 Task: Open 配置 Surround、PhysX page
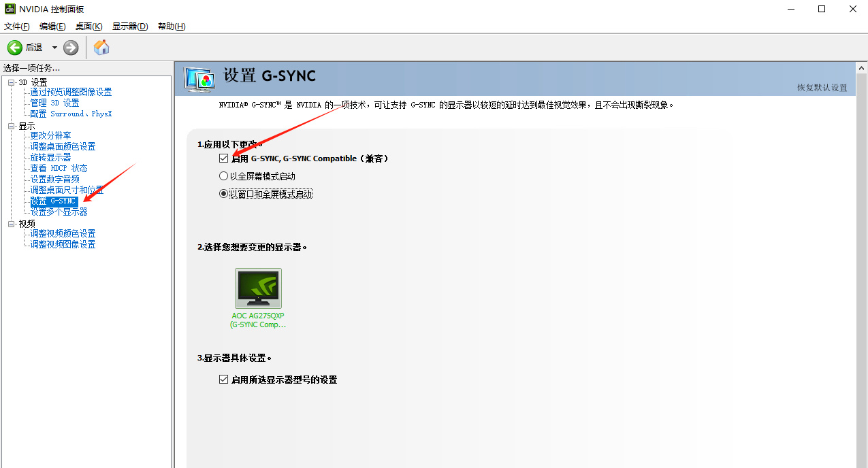[x=71, y=114]
